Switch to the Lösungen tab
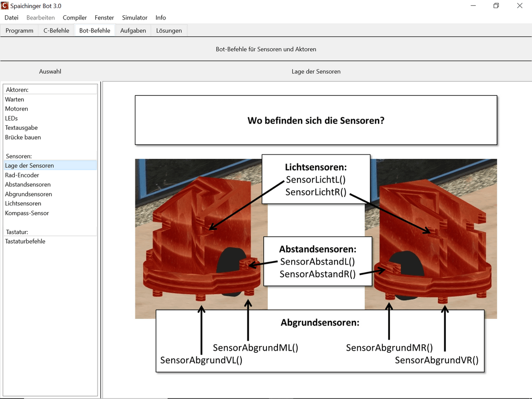The height and width of the screenshot is (399, 532). pos(169,31)
